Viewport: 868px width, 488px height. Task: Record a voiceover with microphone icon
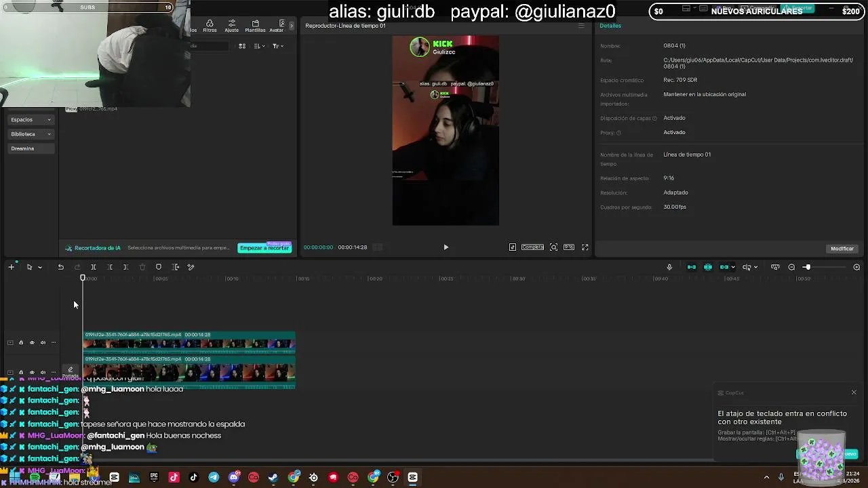[x=669, y=267]
